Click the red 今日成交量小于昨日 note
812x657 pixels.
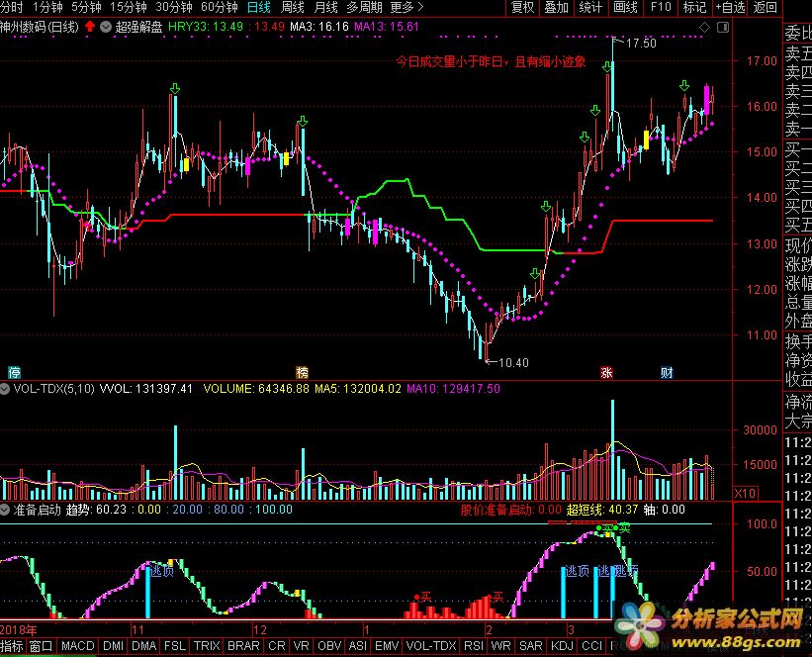491,61
